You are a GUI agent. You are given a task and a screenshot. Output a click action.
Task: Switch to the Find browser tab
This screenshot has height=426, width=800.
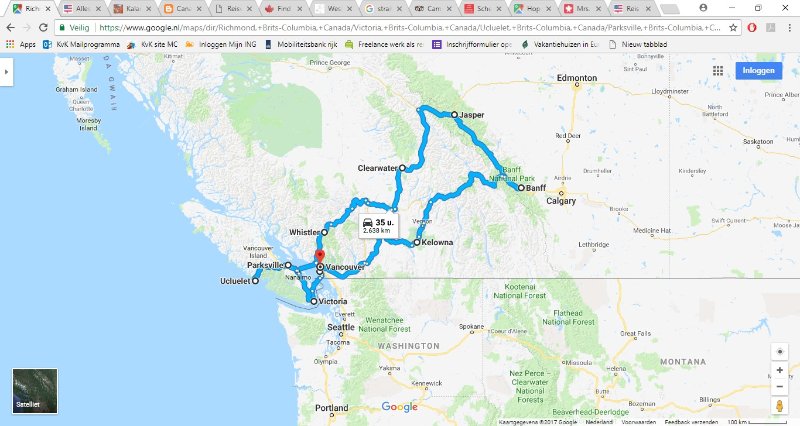[x=284, y=9]
